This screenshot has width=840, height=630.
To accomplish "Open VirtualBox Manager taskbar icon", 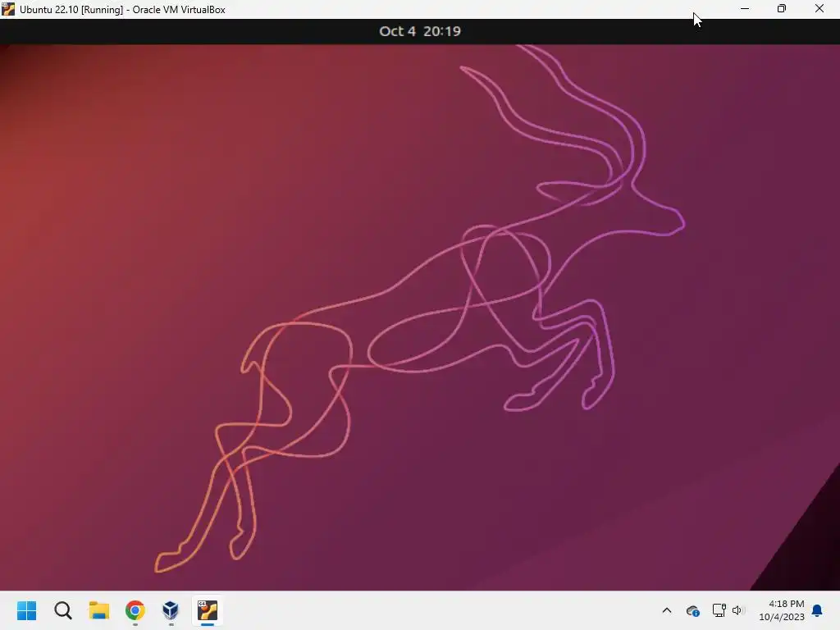I will (171, 610).
